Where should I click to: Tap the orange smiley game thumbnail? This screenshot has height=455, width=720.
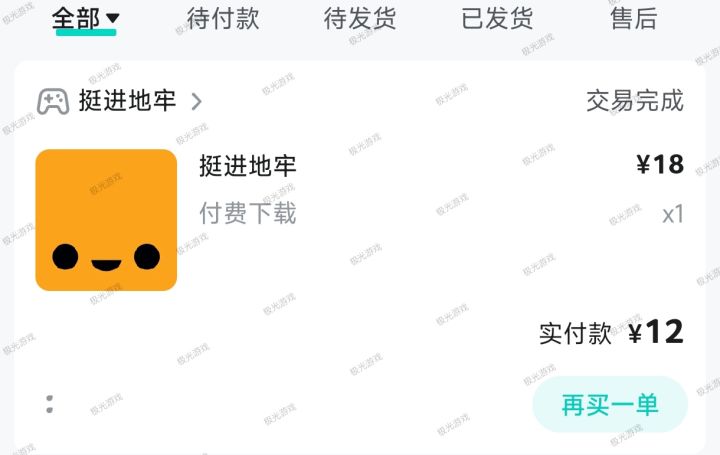click(106, 220)
